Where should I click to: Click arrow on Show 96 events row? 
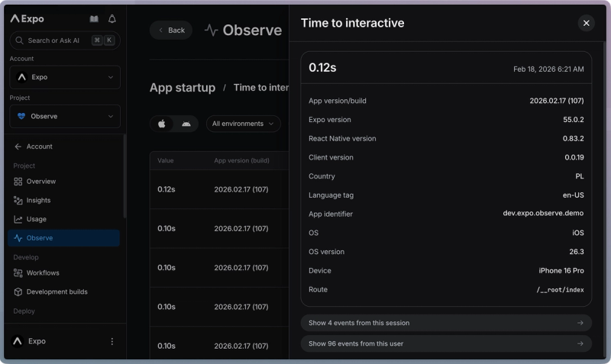point(580,343)
